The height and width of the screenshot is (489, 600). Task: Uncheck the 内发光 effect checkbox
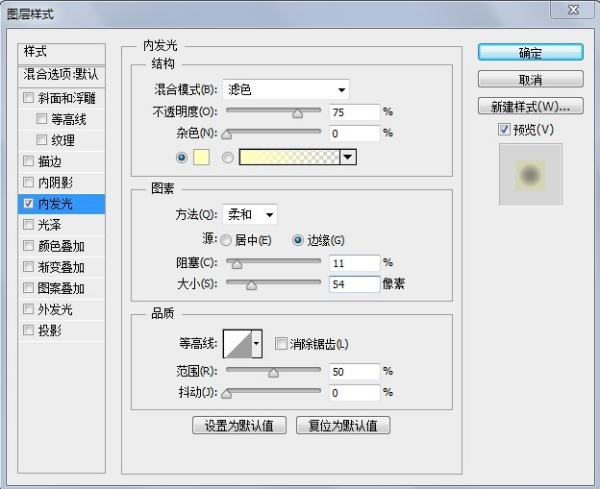(28, 203)
